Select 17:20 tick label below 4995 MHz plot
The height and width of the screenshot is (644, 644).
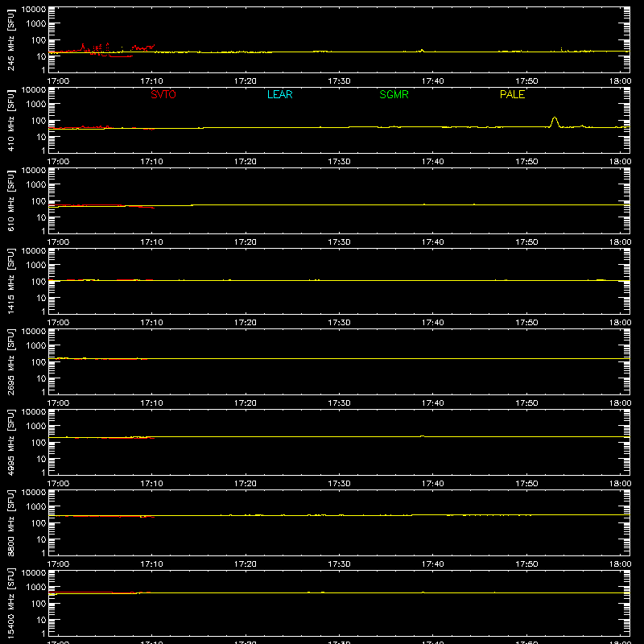click(246, 484)
